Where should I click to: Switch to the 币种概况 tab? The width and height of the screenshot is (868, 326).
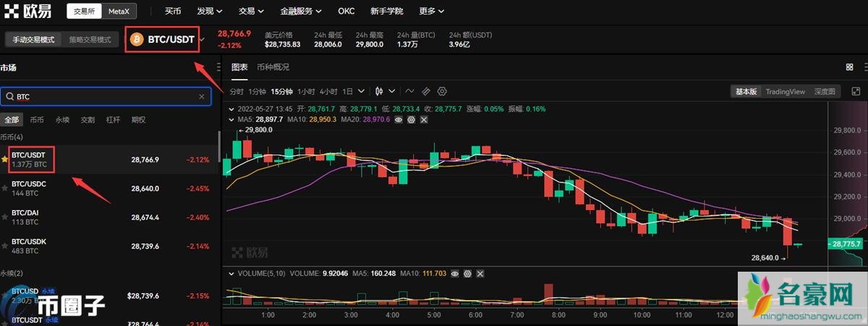tap(273, 67)
